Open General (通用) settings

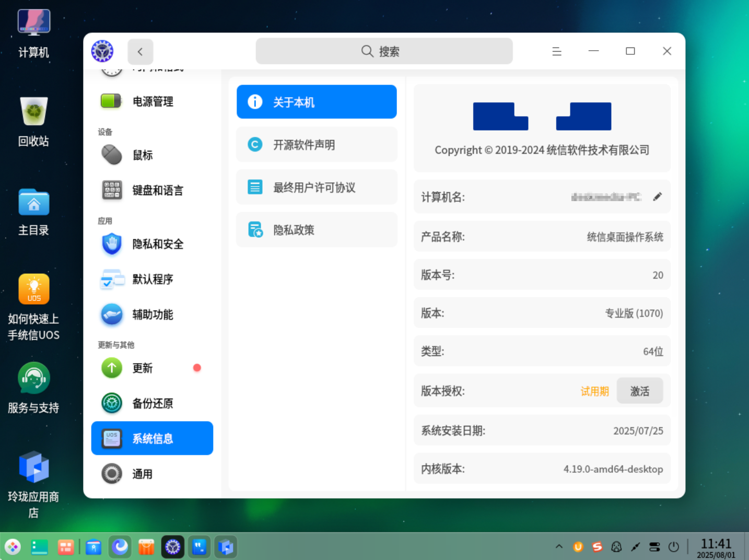coord(152,474)
